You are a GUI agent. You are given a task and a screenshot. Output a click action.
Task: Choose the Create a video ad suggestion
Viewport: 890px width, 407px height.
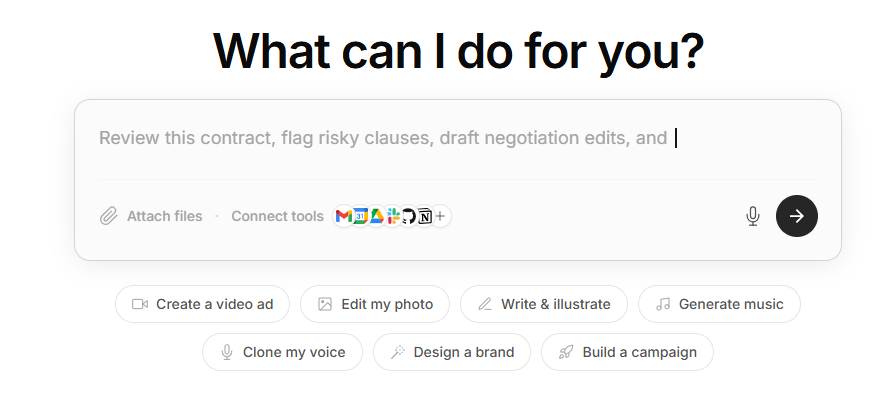pos(203,304)
